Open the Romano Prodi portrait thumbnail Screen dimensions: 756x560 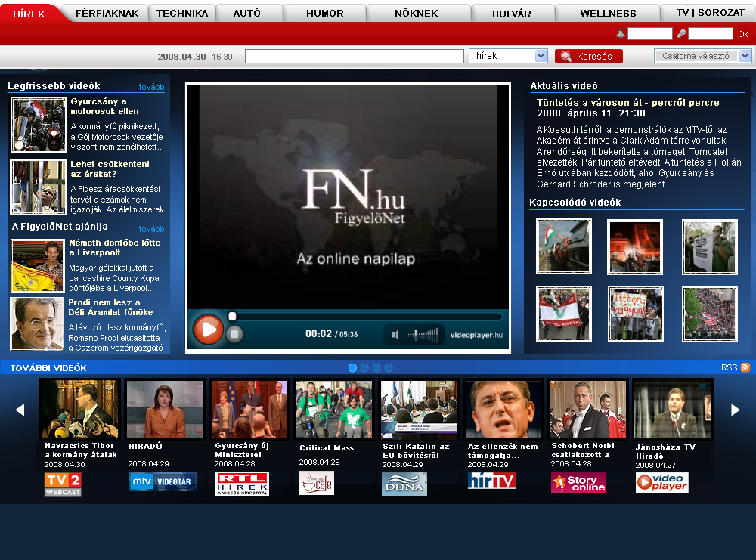36,324
